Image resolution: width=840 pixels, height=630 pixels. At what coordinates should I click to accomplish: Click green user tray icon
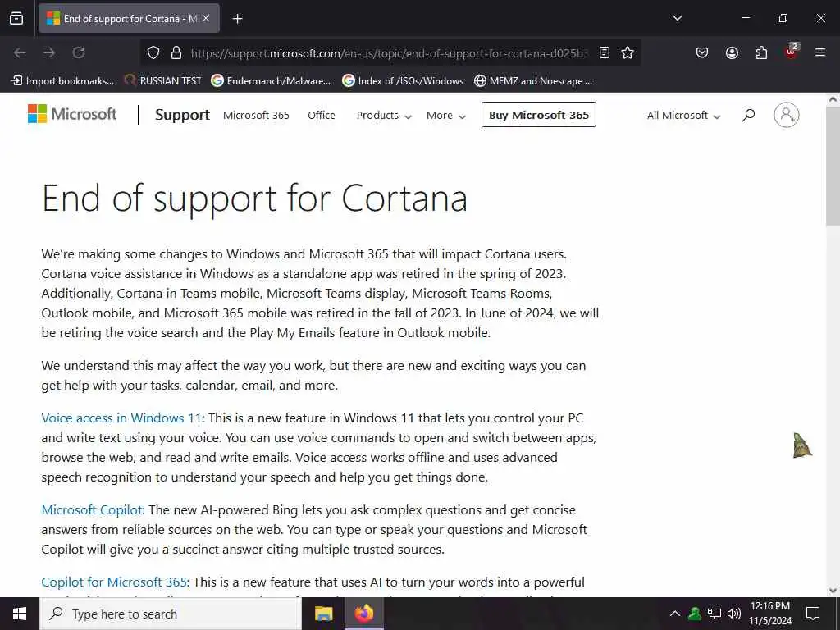(x=695, y=614)
